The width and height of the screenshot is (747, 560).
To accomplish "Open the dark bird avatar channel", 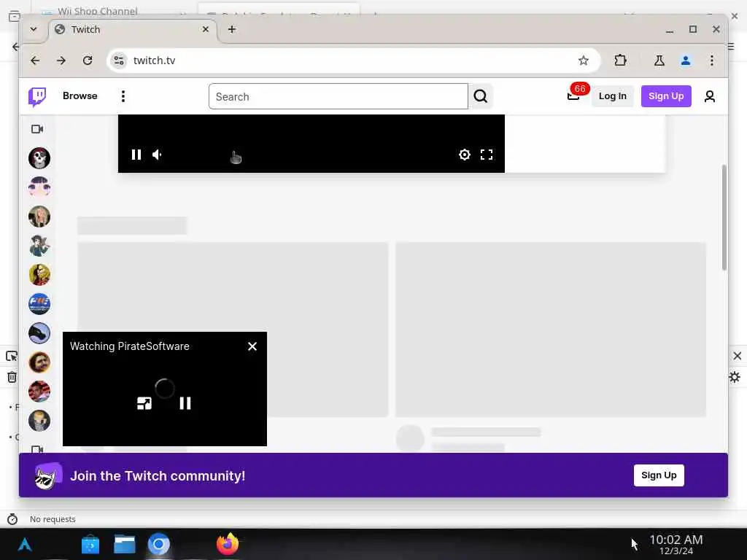I will coord(39,333).
